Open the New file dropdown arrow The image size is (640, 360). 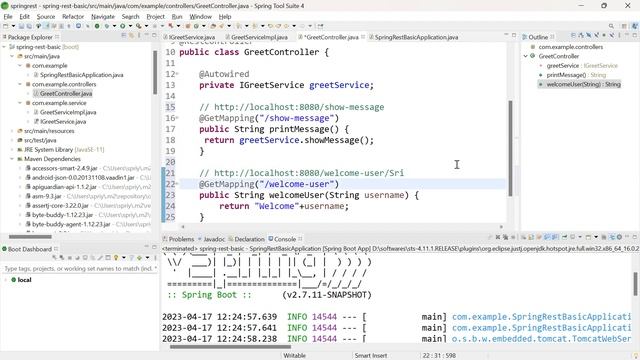13,26
